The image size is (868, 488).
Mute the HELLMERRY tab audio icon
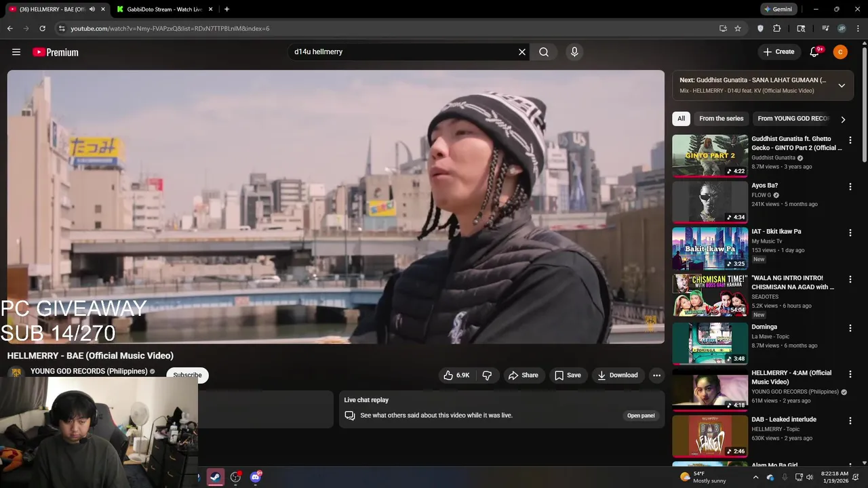[92, 9]
